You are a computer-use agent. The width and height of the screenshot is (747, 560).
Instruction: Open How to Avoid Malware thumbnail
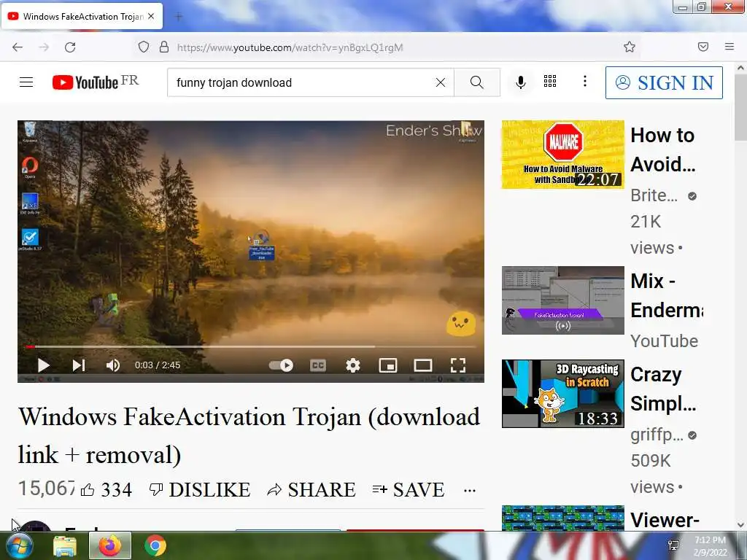click(562, 155)
